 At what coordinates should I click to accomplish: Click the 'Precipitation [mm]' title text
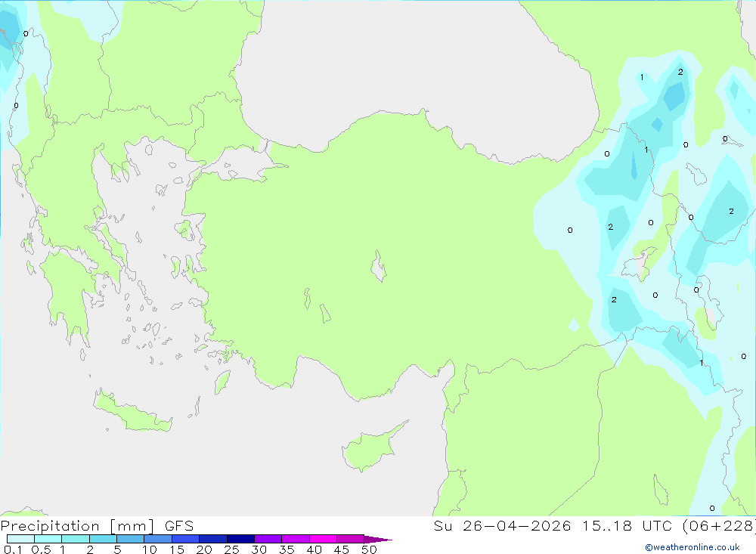click(x=78, y=526)
